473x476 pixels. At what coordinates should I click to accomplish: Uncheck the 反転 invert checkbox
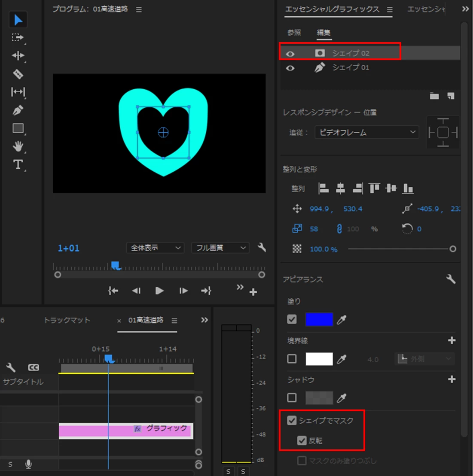coord(302,440)
